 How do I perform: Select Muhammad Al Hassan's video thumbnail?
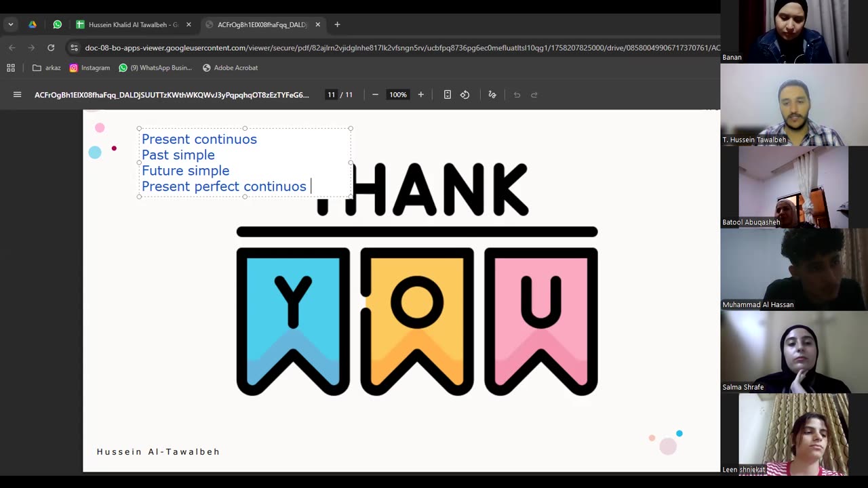[794, 270]
